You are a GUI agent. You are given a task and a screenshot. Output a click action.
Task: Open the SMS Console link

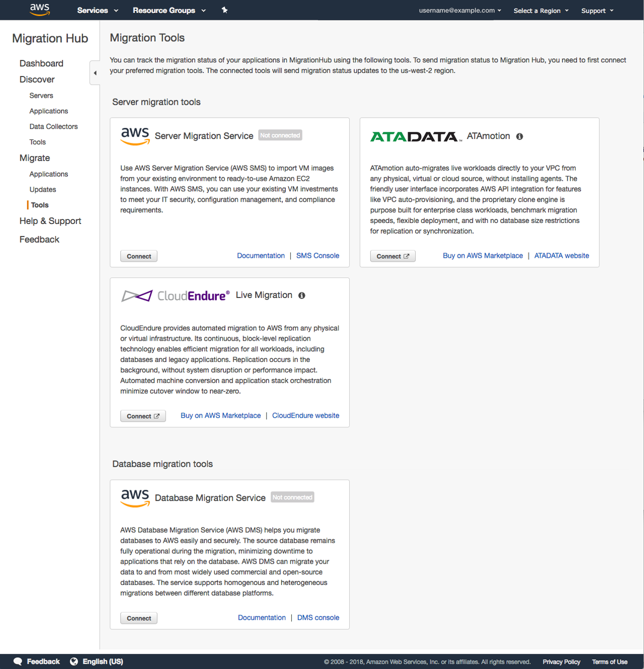(x=317, y=256)
